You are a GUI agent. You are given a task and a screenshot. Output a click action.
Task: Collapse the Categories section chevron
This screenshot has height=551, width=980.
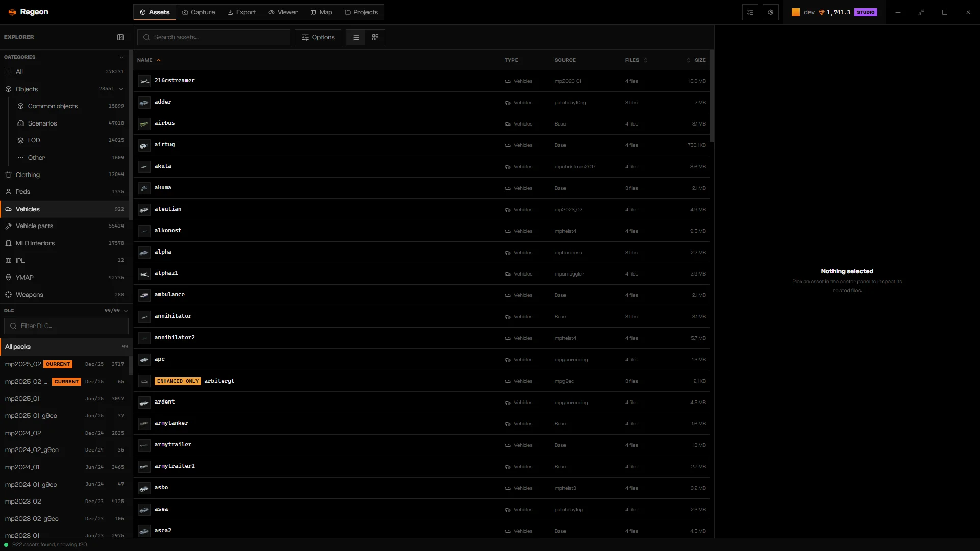pos(121,57)
